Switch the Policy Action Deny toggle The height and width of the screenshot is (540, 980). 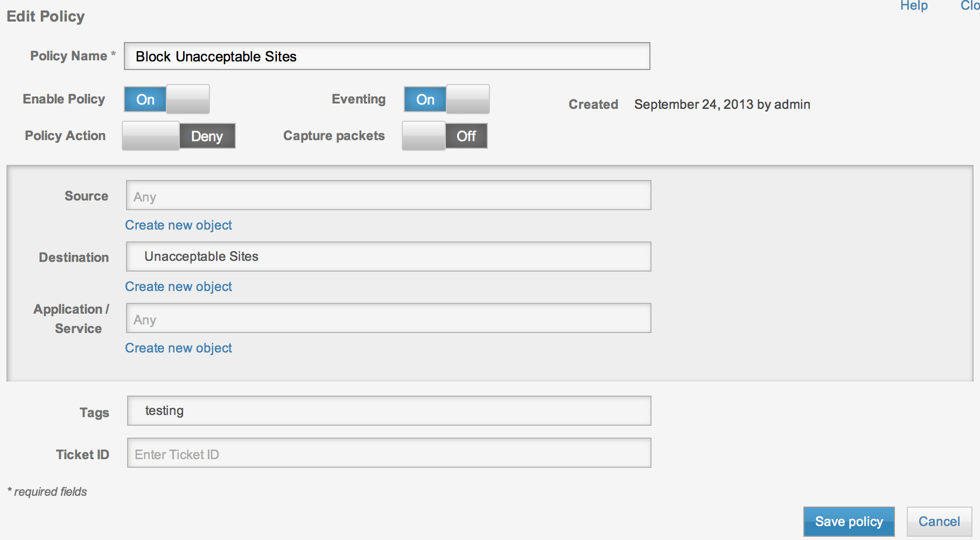pyautogui.click(x=179, y=136)
